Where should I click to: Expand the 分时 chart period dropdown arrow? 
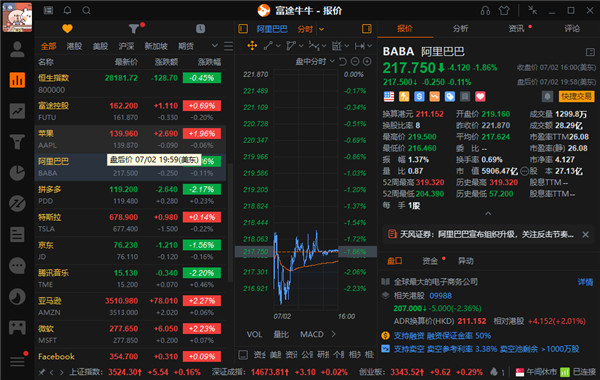[x=321, y=29]
